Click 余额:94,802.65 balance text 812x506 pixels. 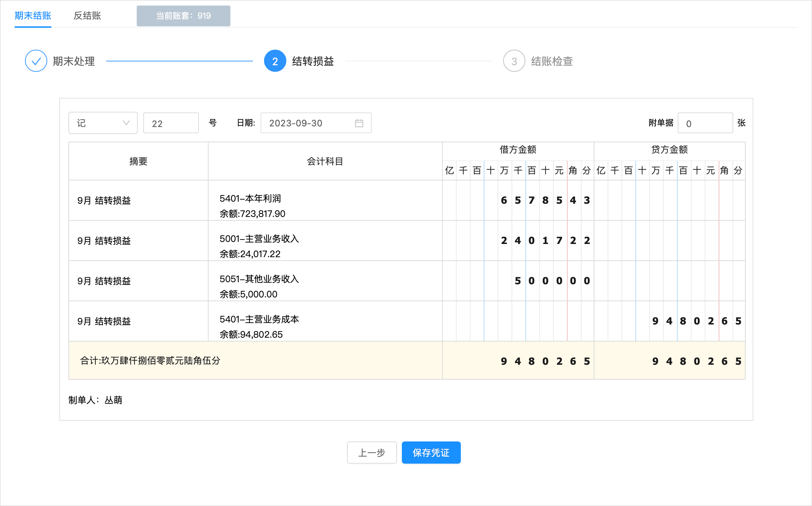[251, 335]
